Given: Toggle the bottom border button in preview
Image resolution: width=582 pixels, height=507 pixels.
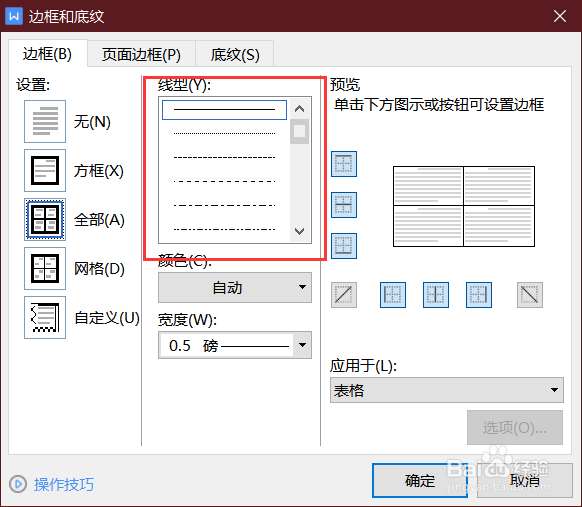Looking at the screenshot, I should 344,246.
